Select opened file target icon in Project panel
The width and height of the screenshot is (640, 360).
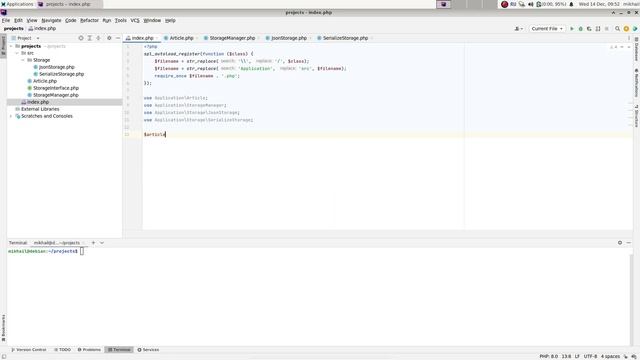pyautogui.click(x=81, y=38)
